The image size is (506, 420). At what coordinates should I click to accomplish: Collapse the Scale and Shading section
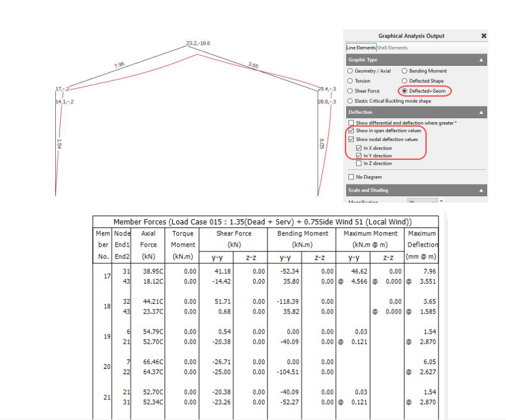click(x=482, y=191)
